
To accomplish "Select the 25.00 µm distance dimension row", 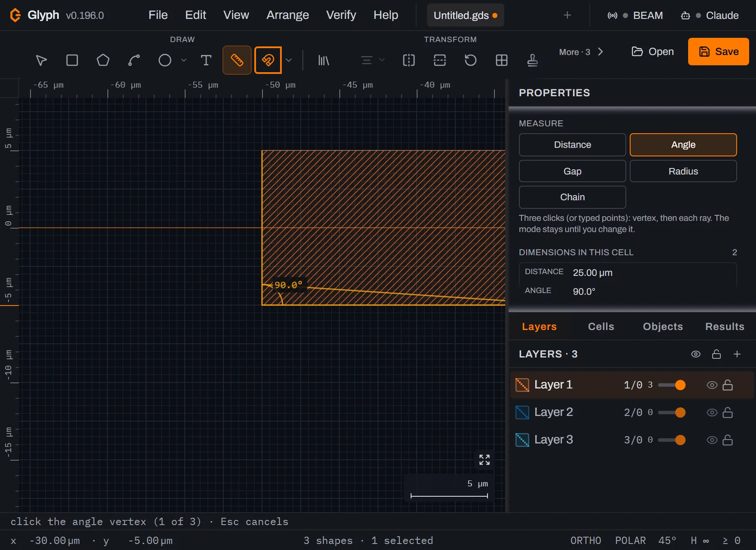I will (x=628, y=272).
